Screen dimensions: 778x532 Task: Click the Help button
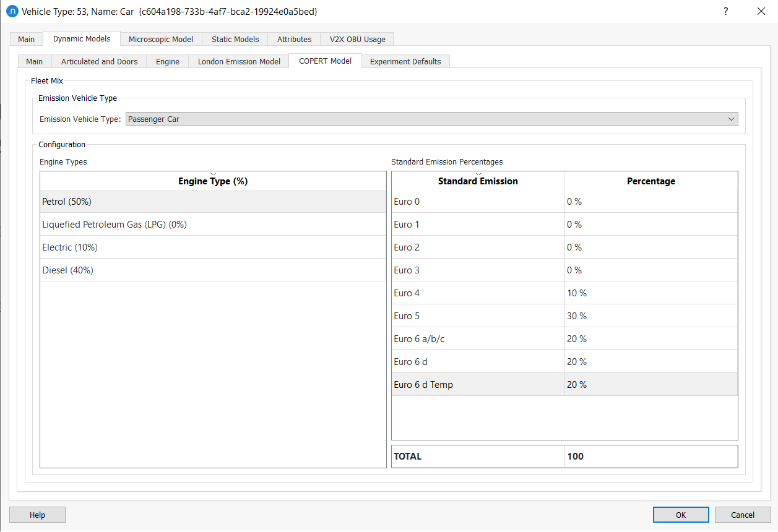pos(37,514)
